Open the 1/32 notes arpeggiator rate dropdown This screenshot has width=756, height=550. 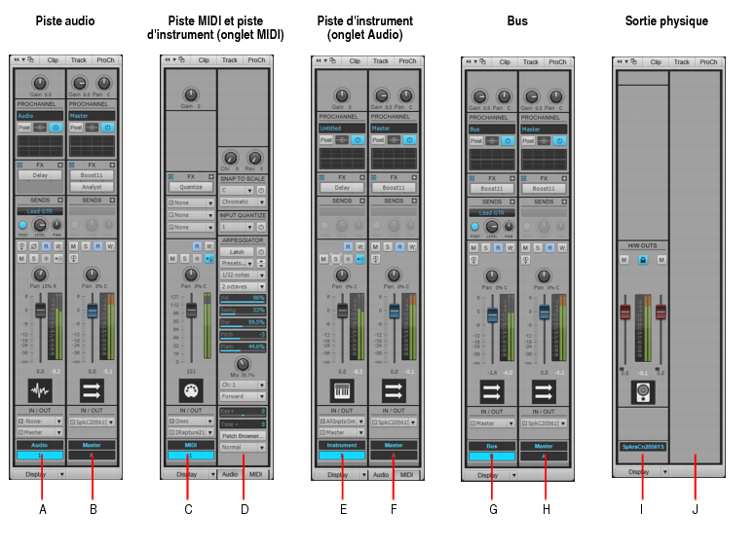click(x=243, y=275)
